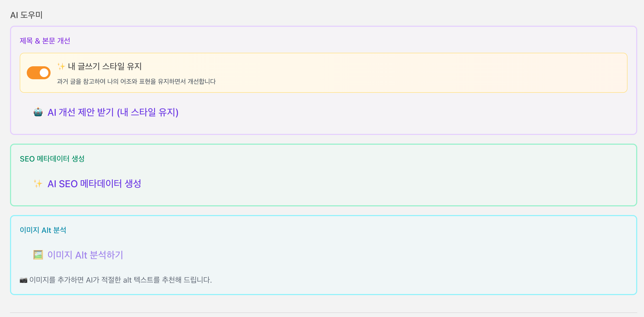Click the hint about adding images for alt text
Viewport: 644px width, 317px height.
click(x=120, y=280)
